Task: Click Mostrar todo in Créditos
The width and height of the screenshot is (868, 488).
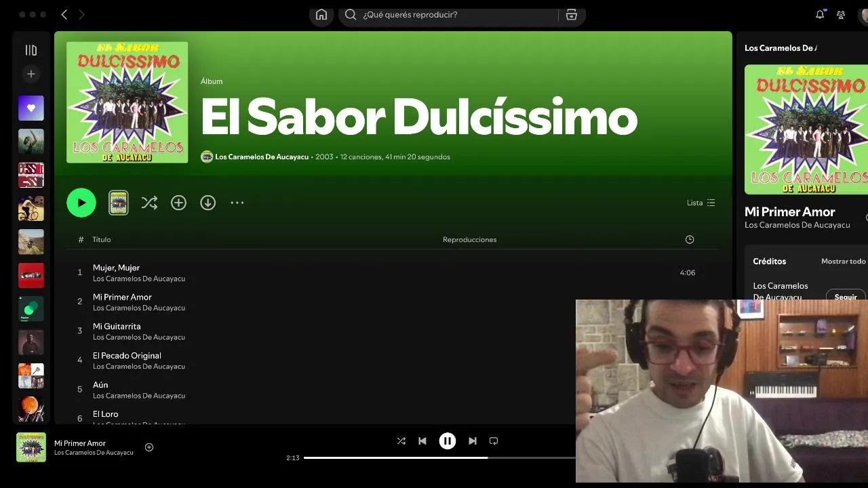Action: tap(844, 262)
